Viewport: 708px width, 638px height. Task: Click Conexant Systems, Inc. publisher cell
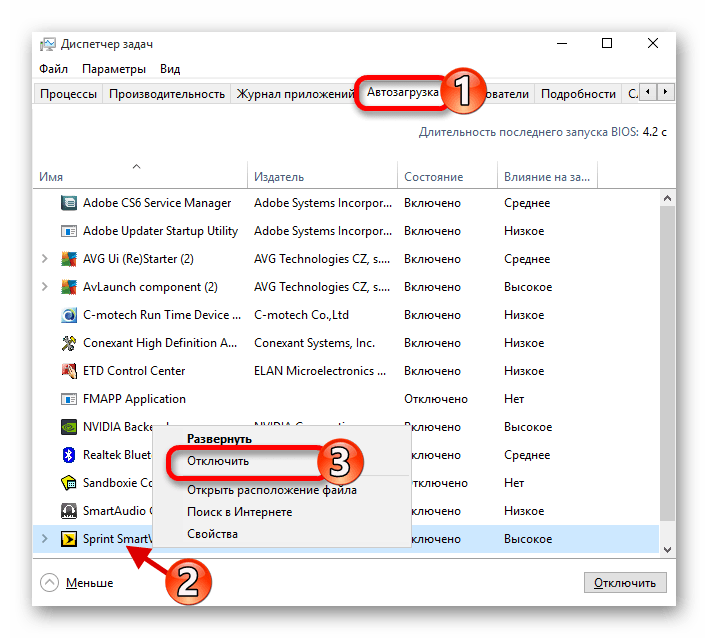[x=314, y=343]
